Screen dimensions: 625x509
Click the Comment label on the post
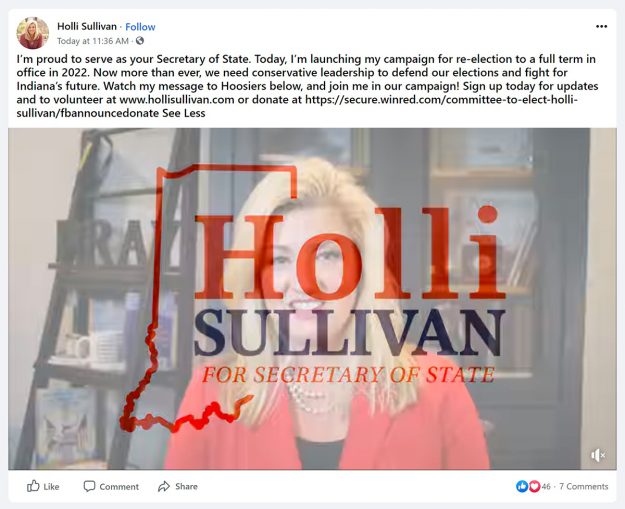119,487
